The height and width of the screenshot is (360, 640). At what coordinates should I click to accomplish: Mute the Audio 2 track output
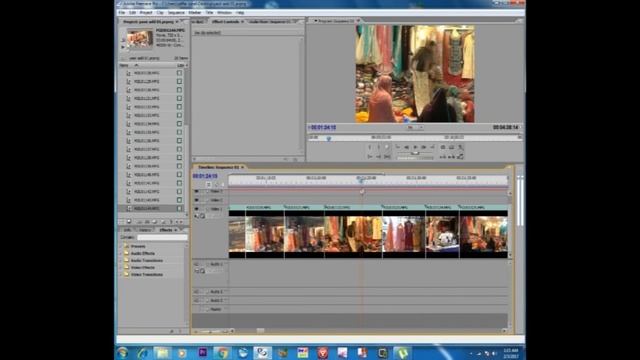click(x=196, y=292)
